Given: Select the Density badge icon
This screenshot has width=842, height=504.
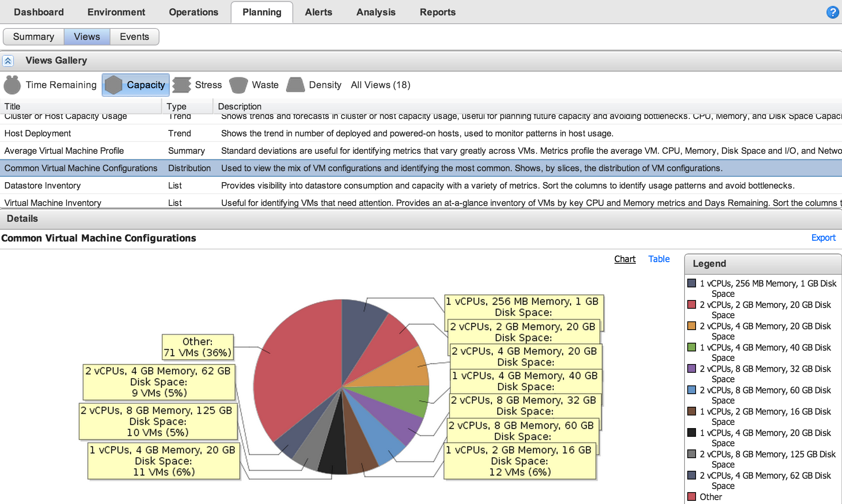Looking at the screenshot, I should [296, 85].
